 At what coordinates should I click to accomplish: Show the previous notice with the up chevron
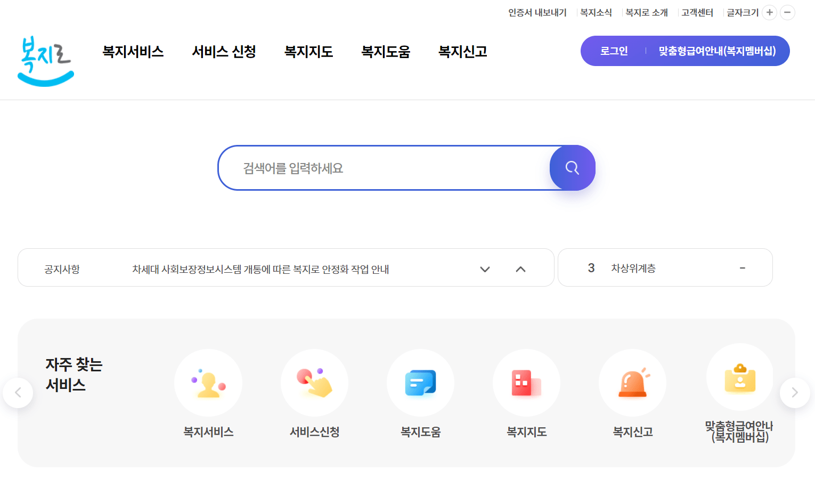pyautogui.click(x=520, y=269)
